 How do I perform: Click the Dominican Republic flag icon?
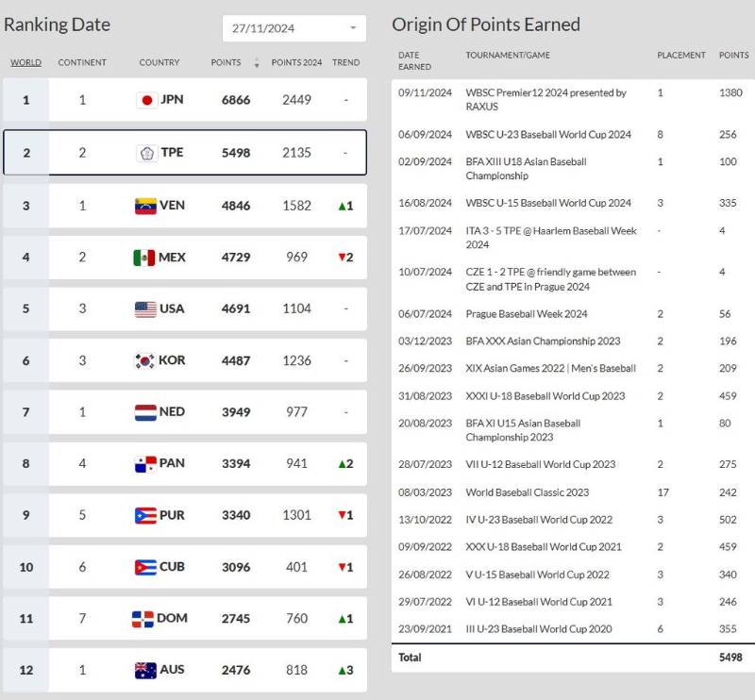(x=143, y=619)
